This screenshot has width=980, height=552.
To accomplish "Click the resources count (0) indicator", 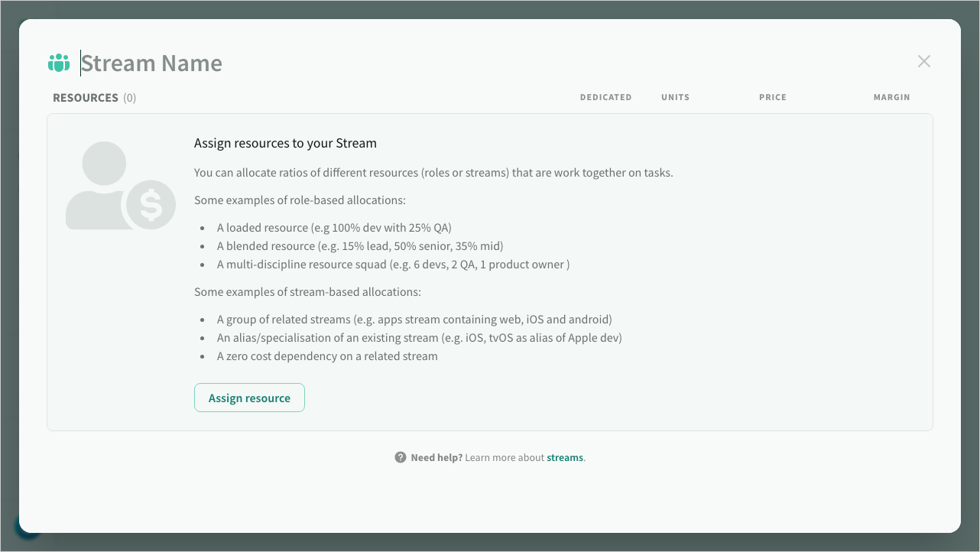I will click(129, 98).
